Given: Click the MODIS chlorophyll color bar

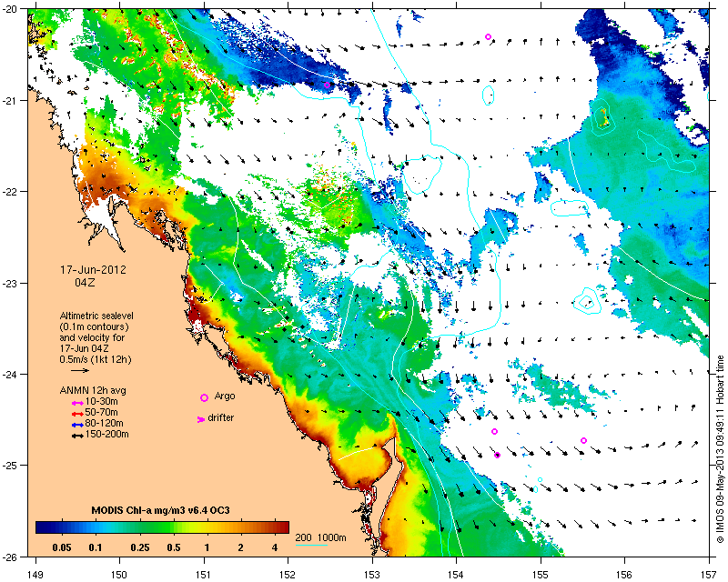Looking at the screenshot, I should (x=163, y=527).
